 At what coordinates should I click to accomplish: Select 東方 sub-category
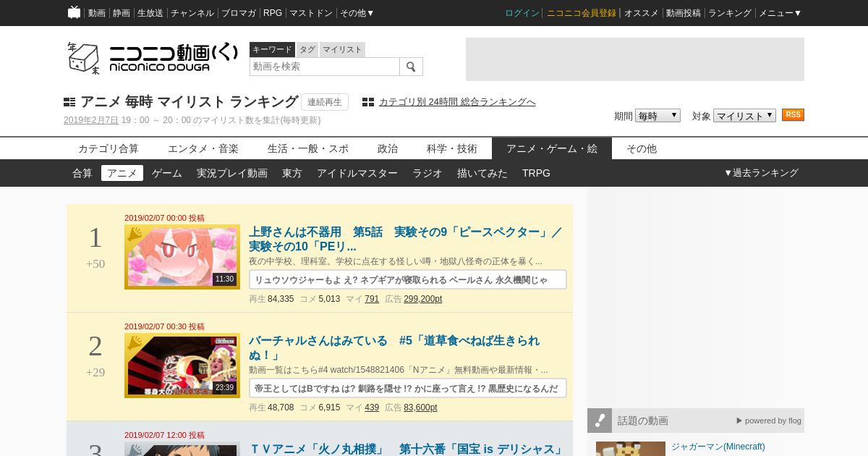point(292,173)
